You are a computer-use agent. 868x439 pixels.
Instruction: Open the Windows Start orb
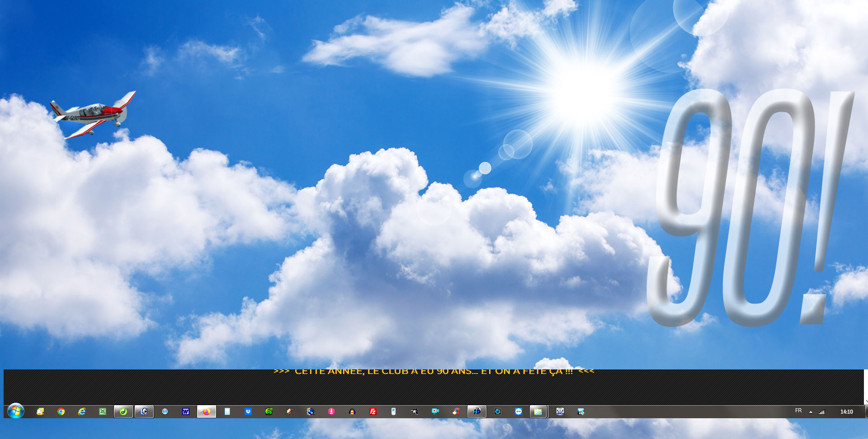click(x=15, y=411)
